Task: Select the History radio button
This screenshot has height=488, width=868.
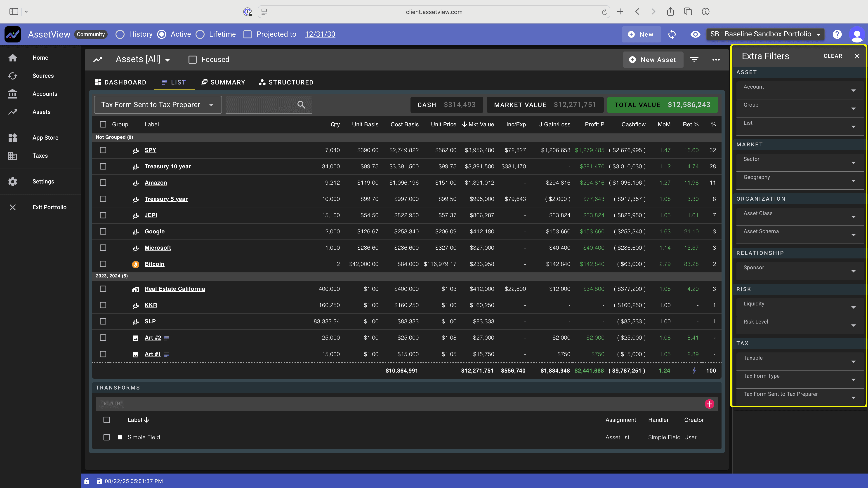Action: click(x=120, y=34)
